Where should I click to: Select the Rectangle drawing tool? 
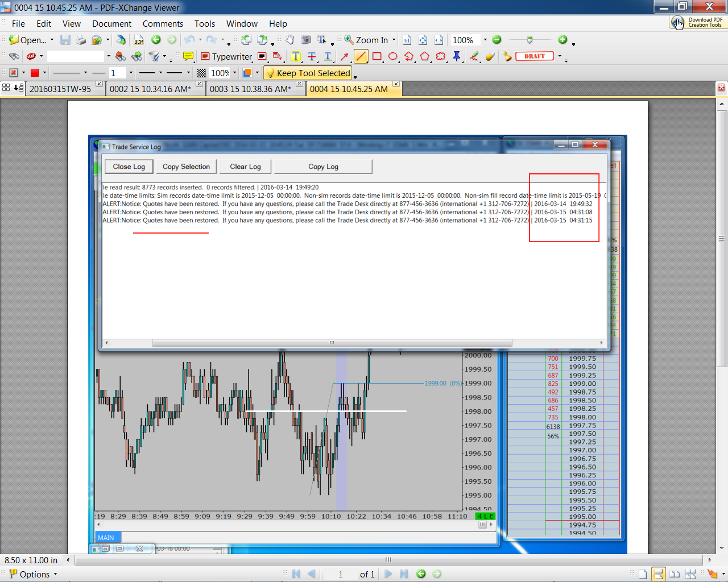(377, 56)
